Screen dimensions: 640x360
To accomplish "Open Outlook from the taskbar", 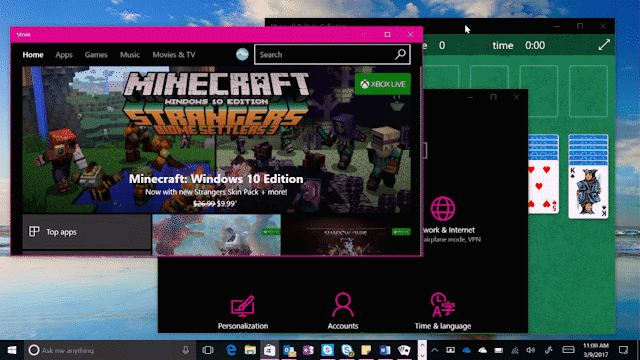I will [x=289, y=350].
